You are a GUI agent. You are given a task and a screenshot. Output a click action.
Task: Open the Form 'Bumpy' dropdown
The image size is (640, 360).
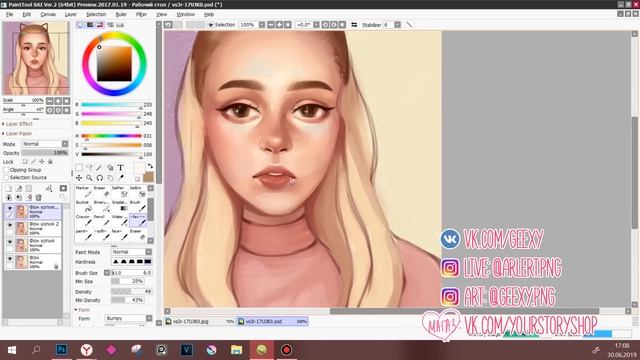(129, 318)
